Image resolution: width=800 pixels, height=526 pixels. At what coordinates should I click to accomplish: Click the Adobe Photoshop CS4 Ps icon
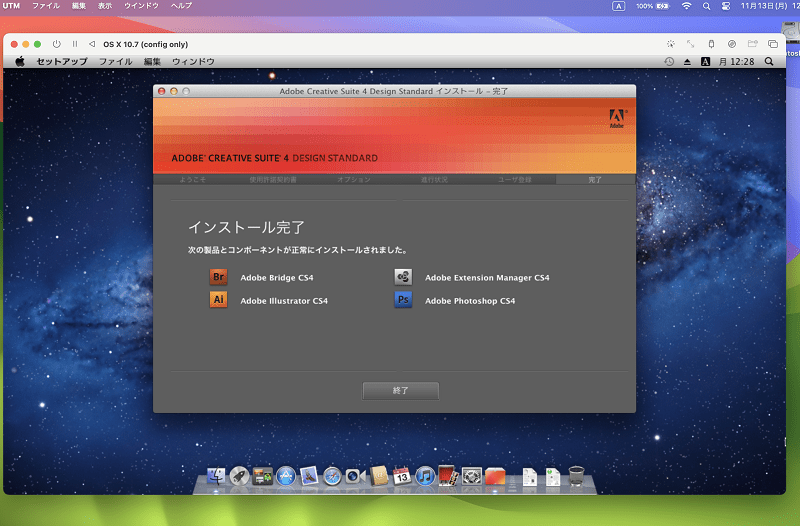(403, 300)
